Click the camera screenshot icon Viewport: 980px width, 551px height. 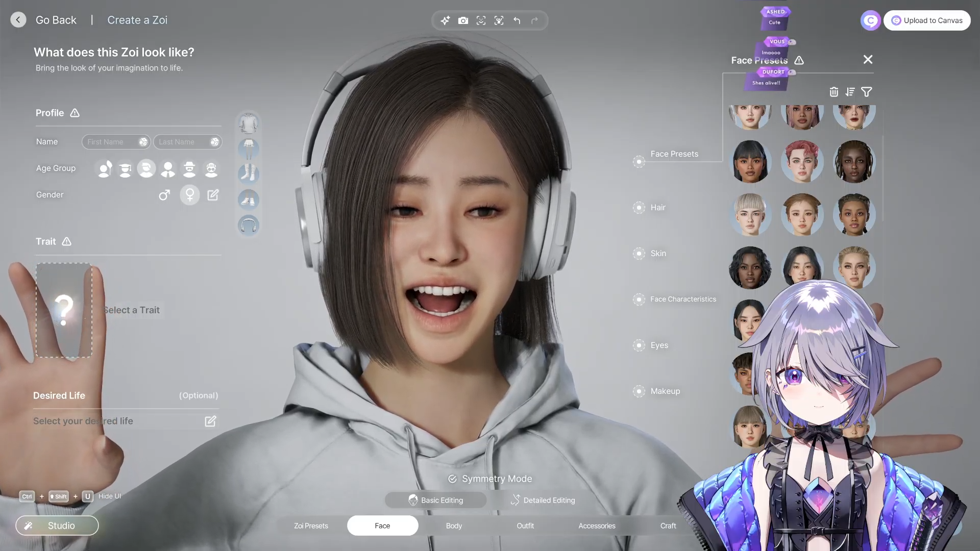[x=463, y=20]
